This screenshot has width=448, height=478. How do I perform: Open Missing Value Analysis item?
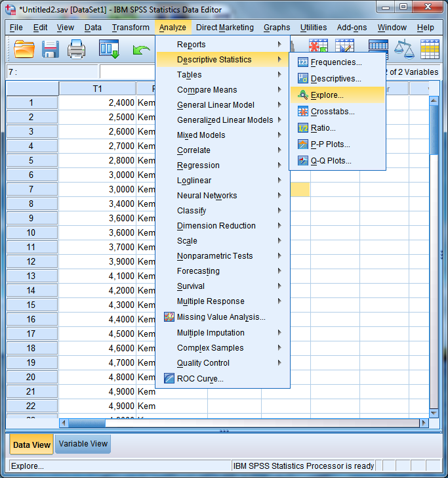pyautogui.click(x=220, y=317)
